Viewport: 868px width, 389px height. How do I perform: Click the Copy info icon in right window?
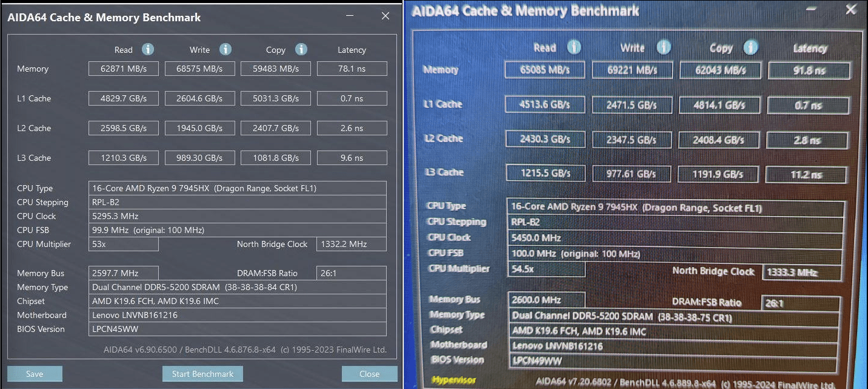[751, 47]
